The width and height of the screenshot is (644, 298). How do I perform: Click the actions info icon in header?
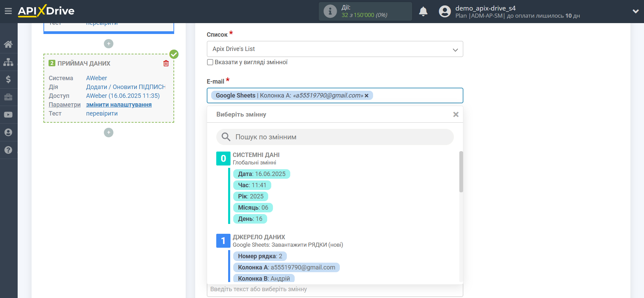click(x=330, y=11)
